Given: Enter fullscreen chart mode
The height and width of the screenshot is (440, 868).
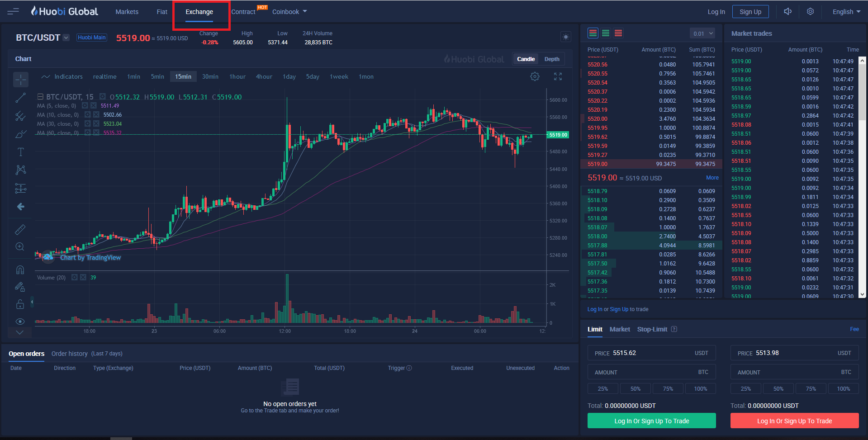Looking at the screenshot, I should [x=558, y=76].
